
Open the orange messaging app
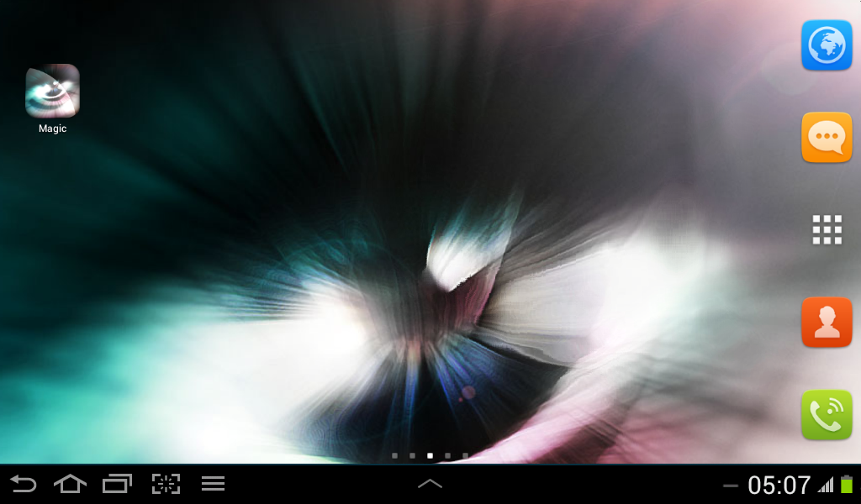pyautogui.click(x=827, y=138)
